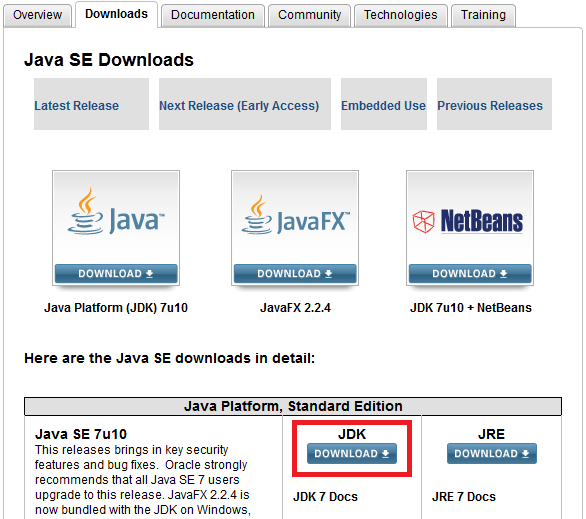Download Java Platform (JDK) 7u10
586x519 pixels.
pyautogui.click(x=116, y=274)
